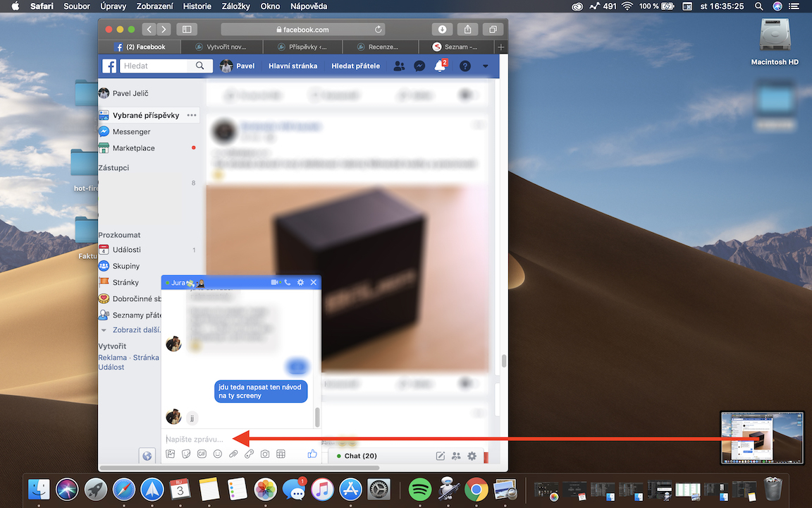The height and width of the screenshot is (508, 812).
Task: Go forward in Safari
Action: [164, 30]
